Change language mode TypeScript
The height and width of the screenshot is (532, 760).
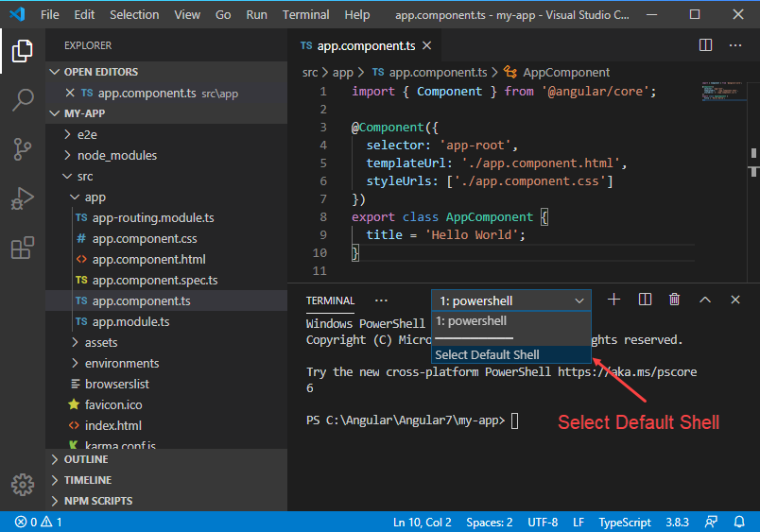(x=624, y=522)
